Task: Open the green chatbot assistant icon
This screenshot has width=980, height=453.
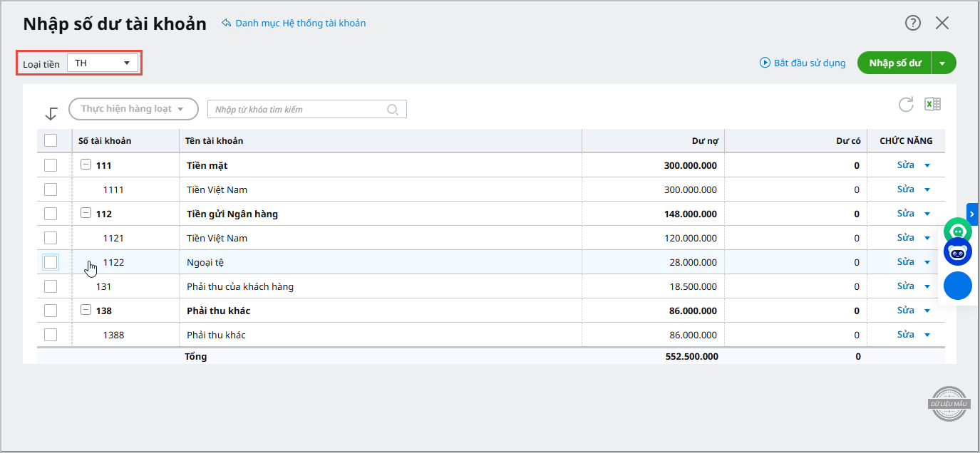Action: pos(958,231)
